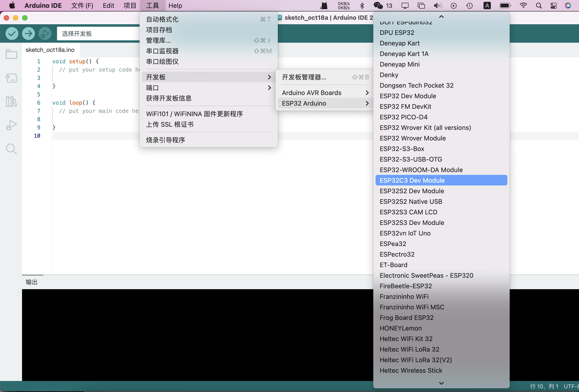This screenshot has width=579, height=392.
Task: Open Time Machine menu bar icon
Action: [x=469, y=6]
